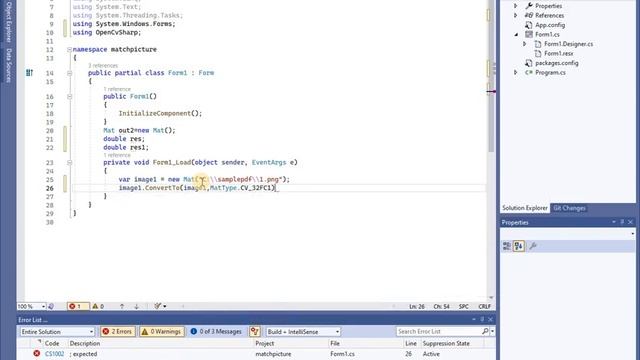The width and height of the screenshot is (640, 360).
Task: Click the Program.cs C# file icon
Action: 529,72
